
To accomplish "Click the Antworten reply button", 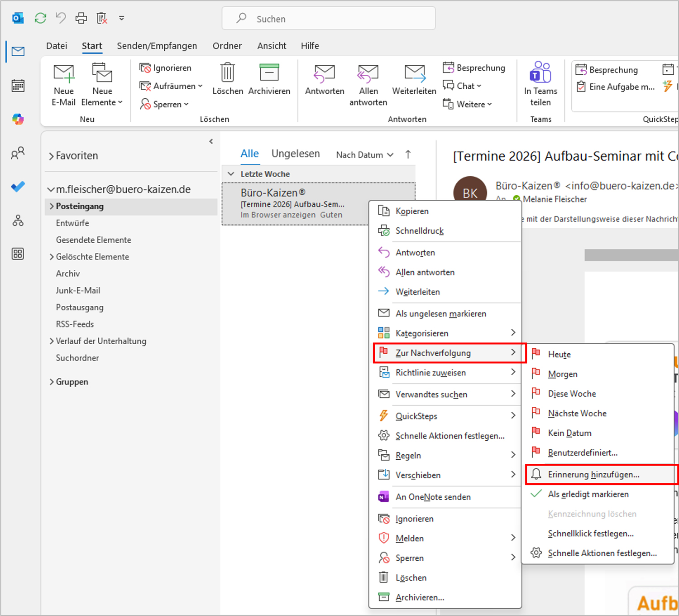I will point(324,79).
